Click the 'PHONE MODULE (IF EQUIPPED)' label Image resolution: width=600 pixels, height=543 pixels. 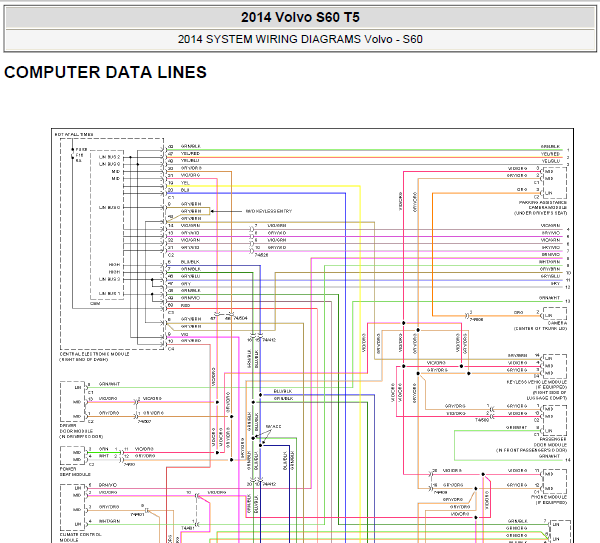click(549, 500)
